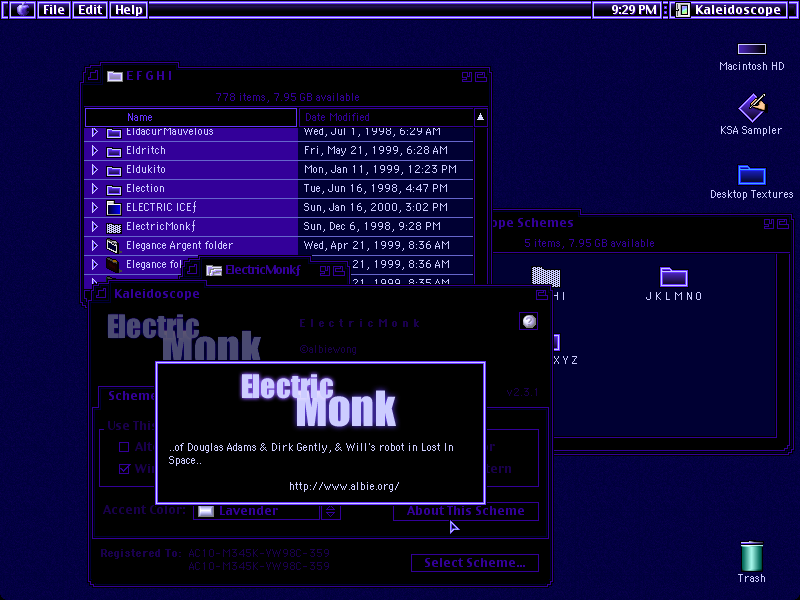The width and height of the screenshot is (800, 600).
Task: Click the help question mark icon in Kaleidoscope
Action: (529, 321)
